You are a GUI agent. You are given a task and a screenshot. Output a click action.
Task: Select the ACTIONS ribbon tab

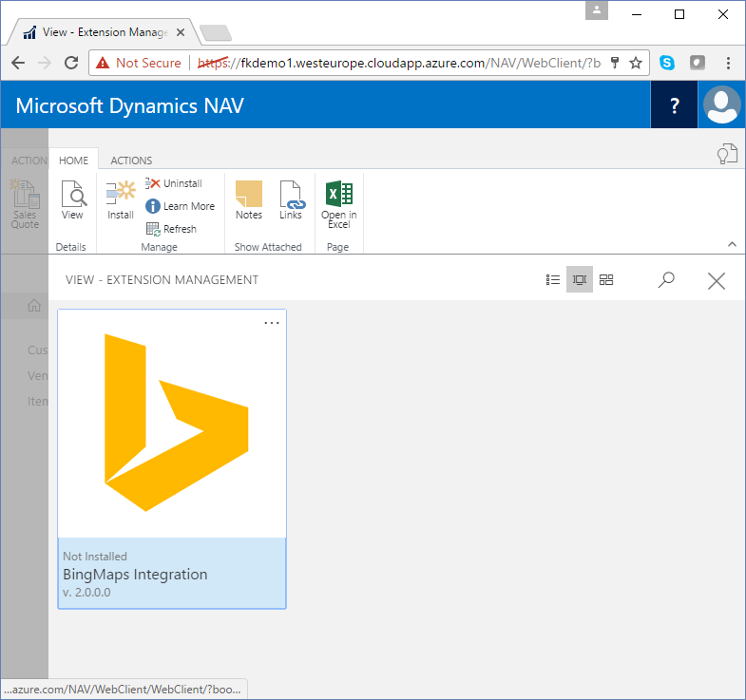point(131,161)
